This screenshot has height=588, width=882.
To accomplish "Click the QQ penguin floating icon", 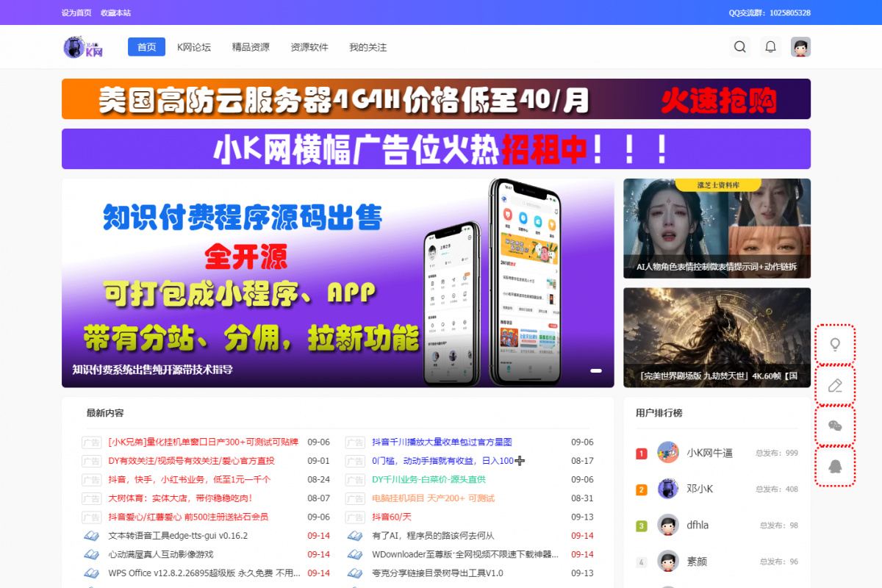I will pos(835,466).
